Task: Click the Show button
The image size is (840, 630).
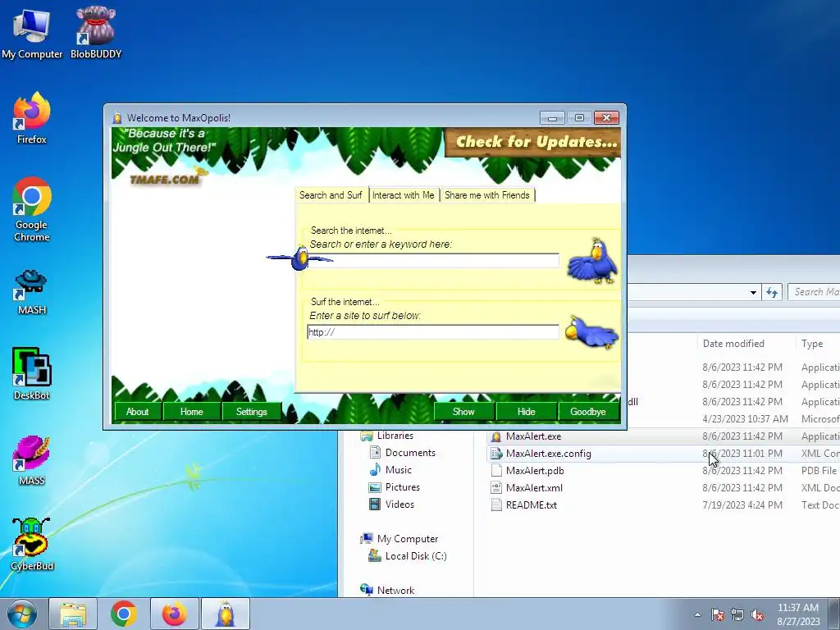Action: click(463, 412)
